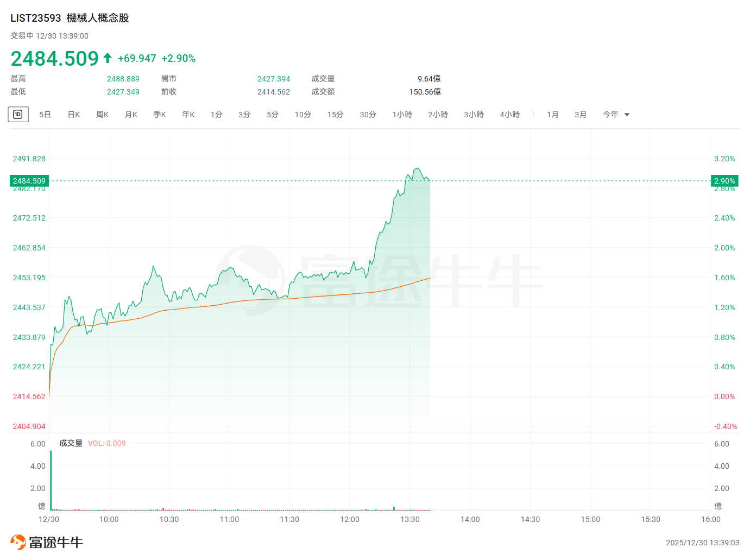This screenshot has height=560, width=750.
Task: Select the 30分 interval tab
Action: click(368, 115)
